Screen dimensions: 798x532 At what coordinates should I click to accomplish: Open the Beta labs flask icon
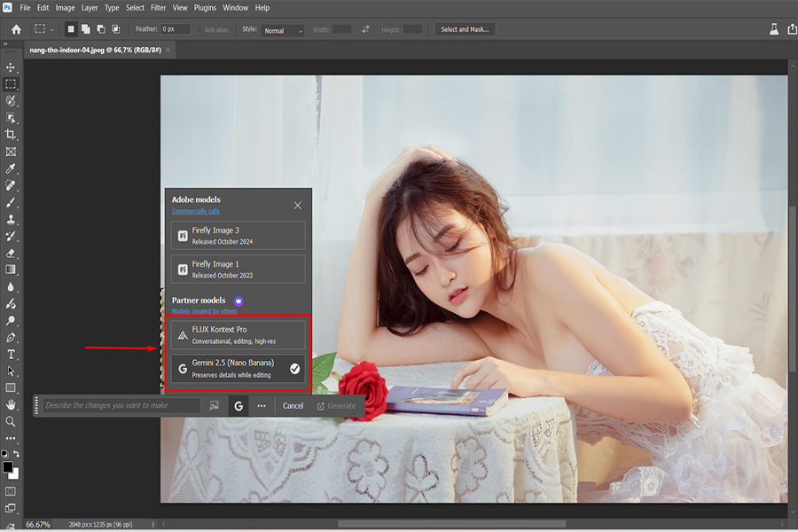tap(773, 29)
